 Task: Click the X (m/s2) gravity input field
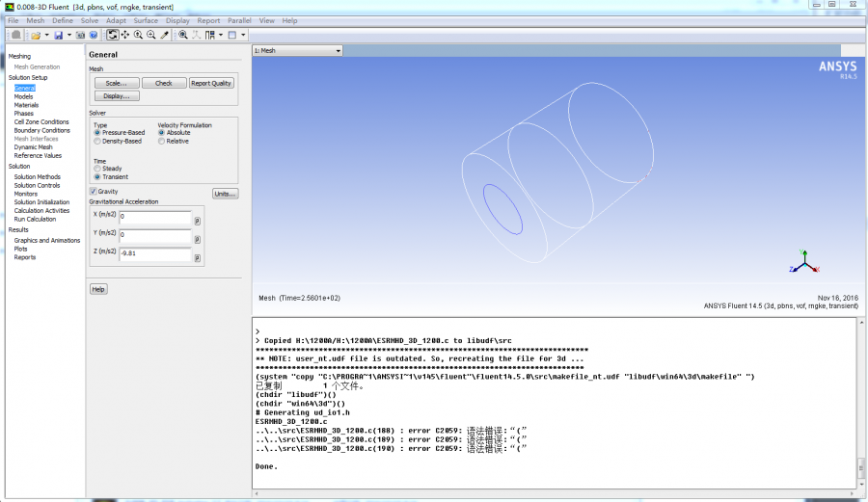(x=155, y=217)
